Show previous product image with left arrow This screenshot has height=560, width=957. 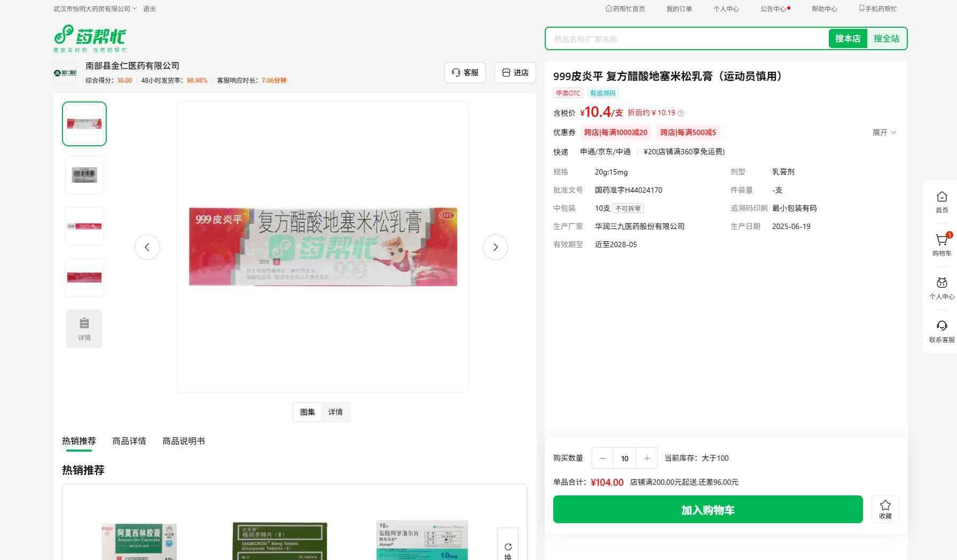(147, 247)
